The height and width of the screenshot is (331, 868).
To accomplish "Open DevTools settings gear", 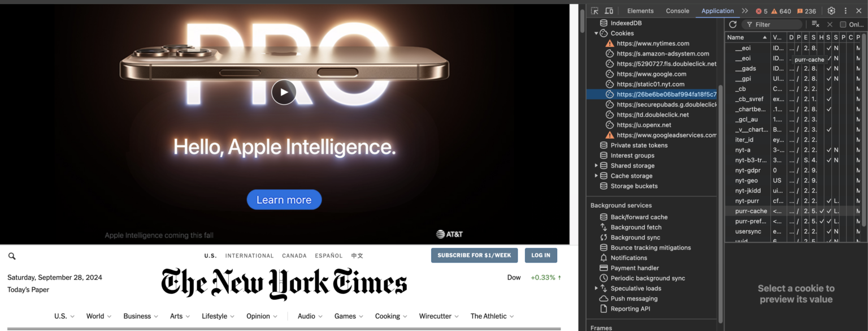I will pos(831,11).
